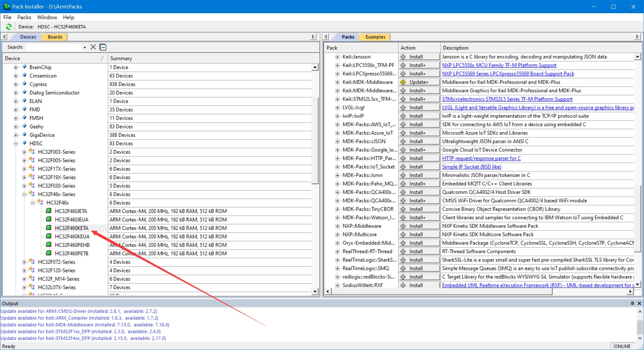644x350 pixels.
Task: Click the ONLINE status bar indicator
Action: [622, 346]
